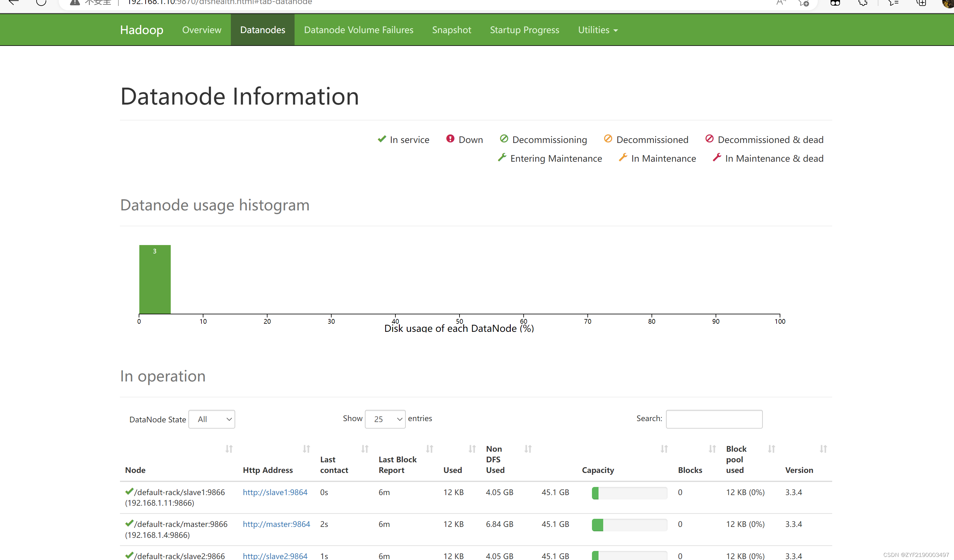This screenshot has height=560, width=954.
Task: Open the Utilities dropdown menu
Action: [x=597, y=30]
